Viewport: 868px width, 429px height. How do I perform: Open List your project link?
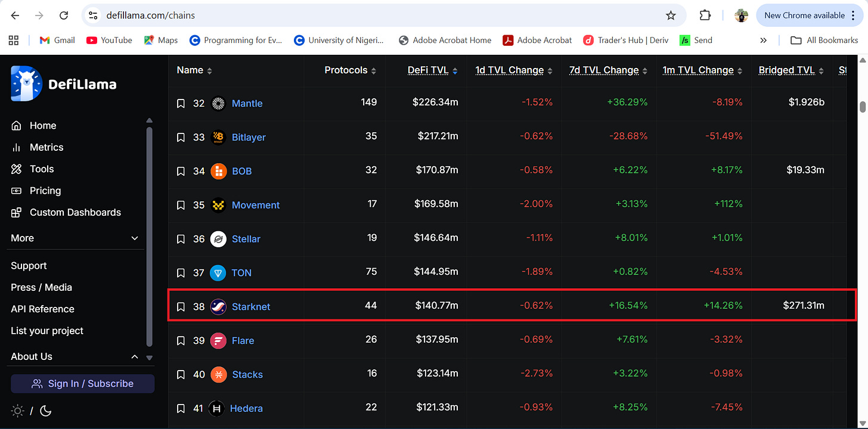click(47, 331)
